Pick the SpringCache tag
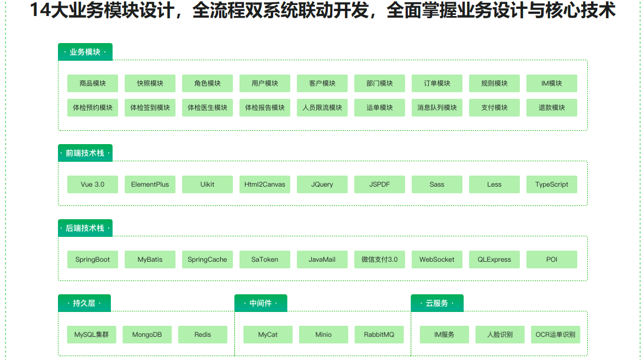This screenshot has height=360, width=644. [x=207, y=260]
